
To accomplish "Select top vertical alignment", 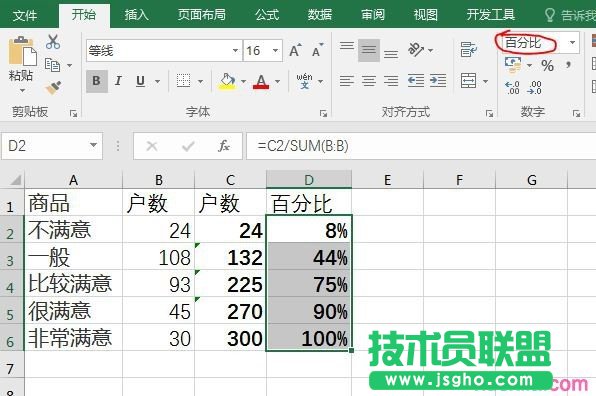I will 347,46.
